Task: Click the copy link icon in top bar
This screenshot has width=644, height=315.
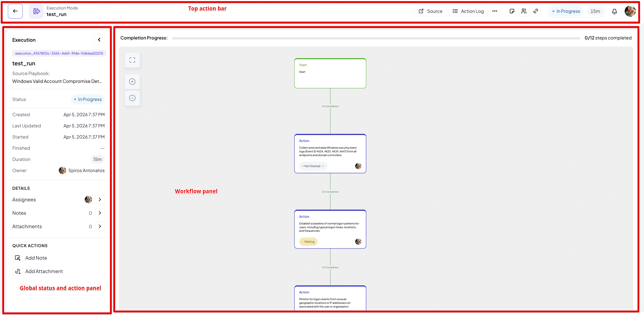Action: click(x=536, y=11)
